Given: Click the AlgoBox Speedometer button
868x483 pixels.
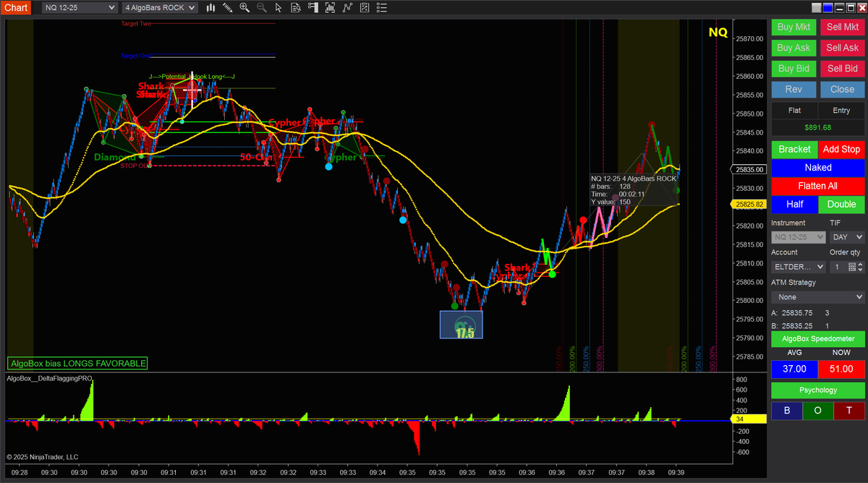Looking at the screenshot, I should pyautogui.click(x=818, y=338).
